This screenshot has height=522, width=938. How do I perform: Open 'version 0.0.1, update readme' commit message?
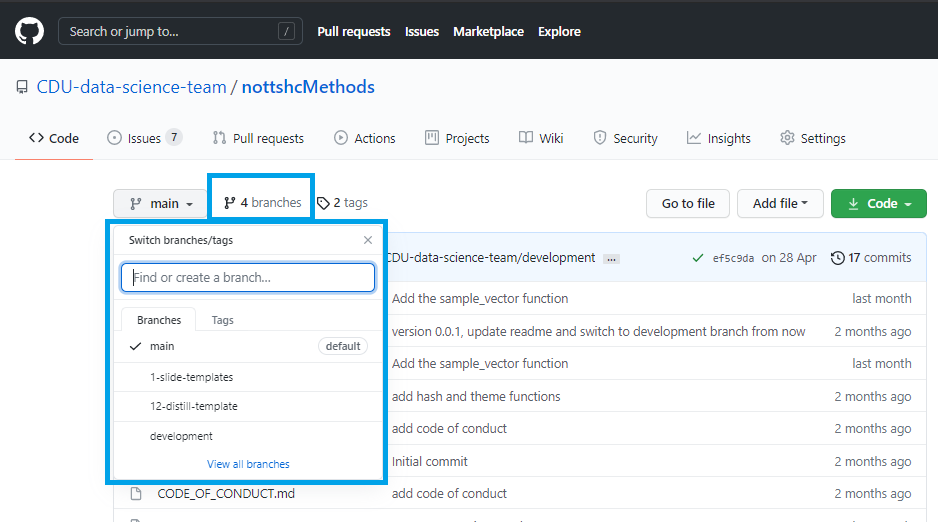(x=598, y=331)
